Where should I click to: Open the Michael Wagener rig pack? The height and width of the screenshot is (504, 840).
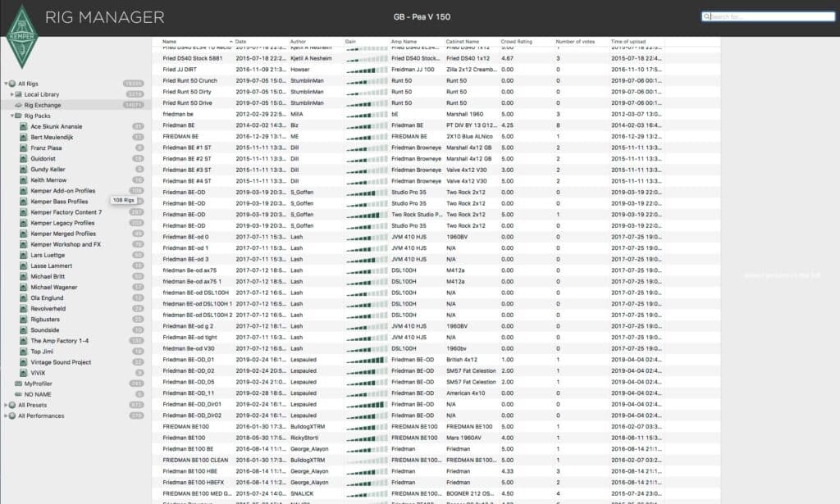point(54,287)
